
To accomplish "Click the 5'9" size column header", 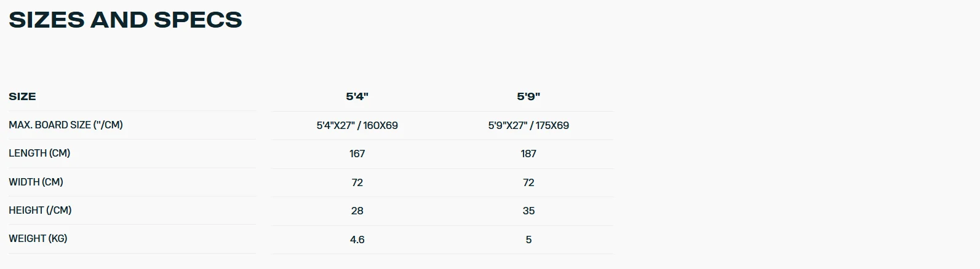I will coord(528,96).
